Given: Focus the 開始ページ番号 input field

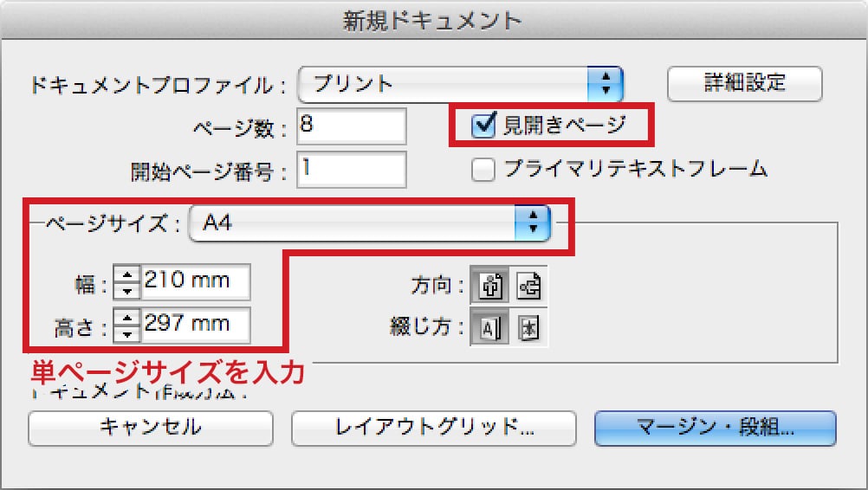Looking at the screenshot, I should tap(350, 169).
